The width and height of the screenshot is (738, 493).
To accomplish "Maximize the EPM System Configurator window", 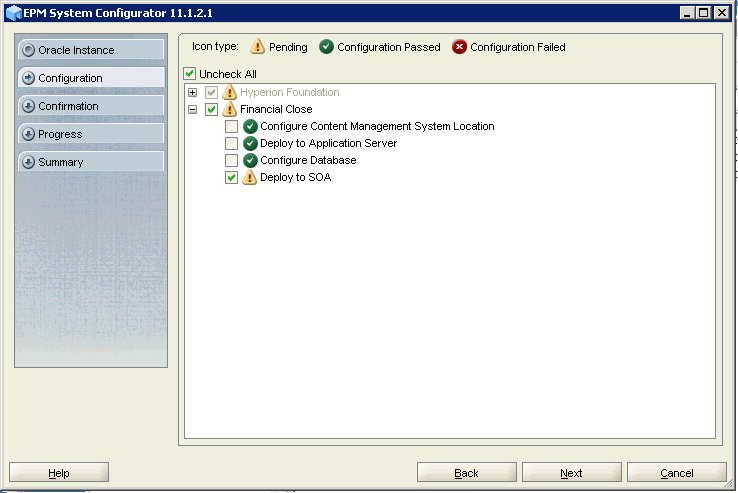I will coord(704,13).
